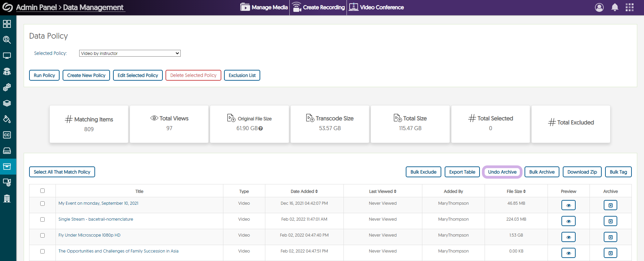The image size is (644, 261).
Task: Check The Opportunities and Challenges row checkbox
Action: tap(42, 252)
